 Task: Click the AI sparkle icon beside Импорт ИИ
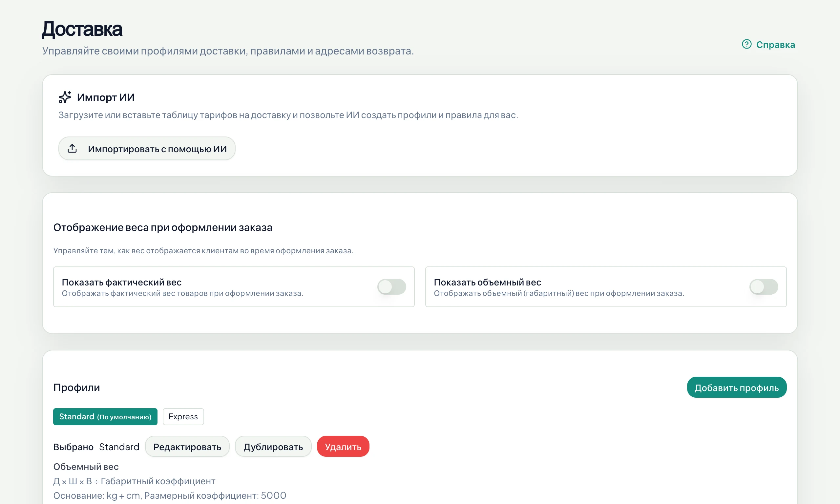point(65,97)
